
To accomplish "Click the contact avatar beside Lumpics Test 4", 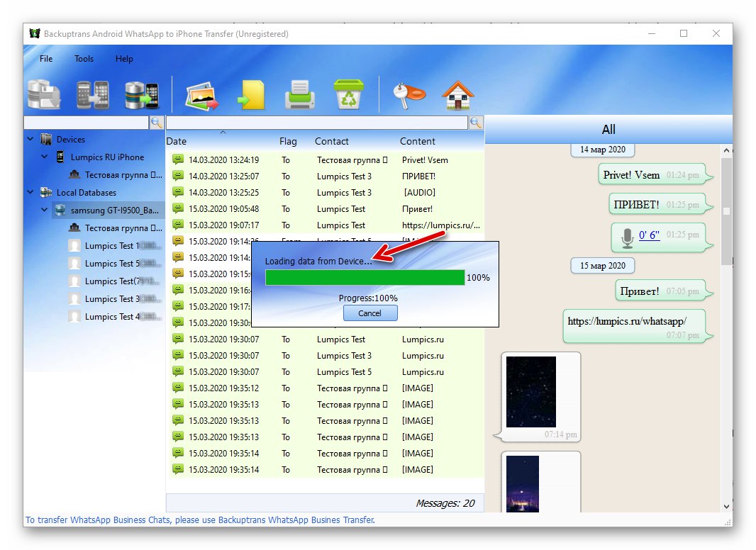I will tap(74, 316).
